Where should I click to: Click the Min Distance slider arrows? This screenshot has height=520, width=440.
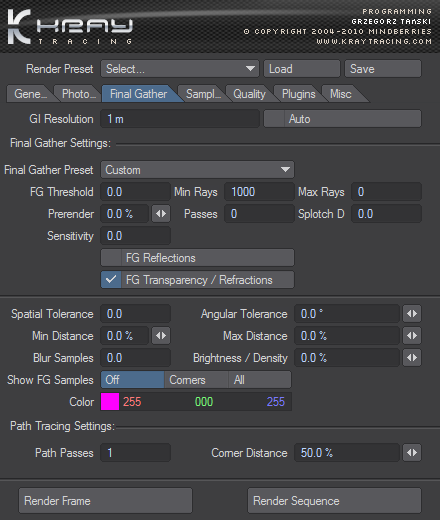161,336
